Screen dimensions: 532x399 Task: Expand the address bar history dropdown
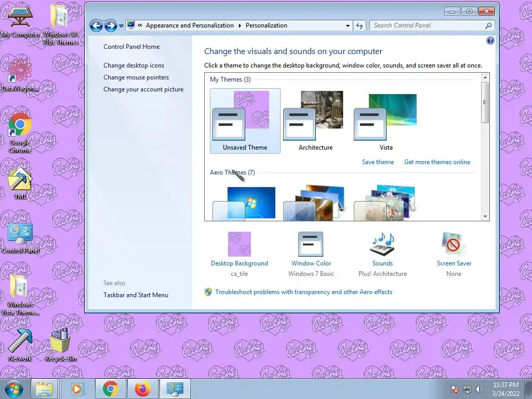point(348,25)
